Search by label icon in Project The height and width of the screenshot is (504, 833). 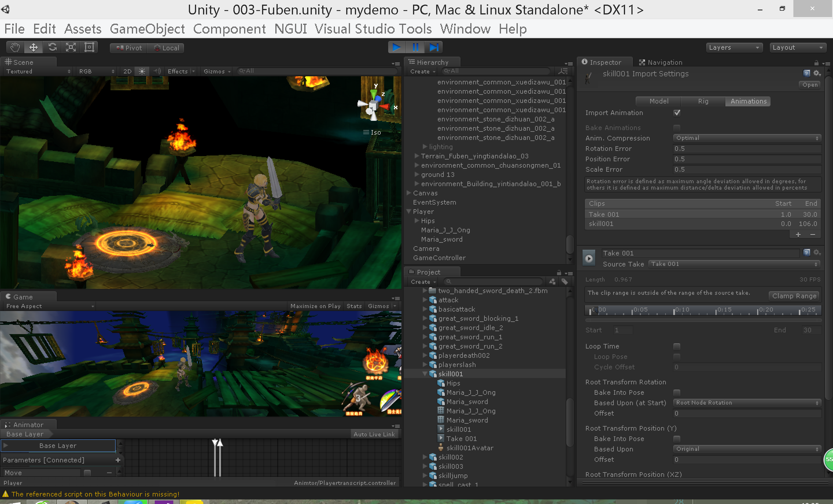[x=564, y=281]
